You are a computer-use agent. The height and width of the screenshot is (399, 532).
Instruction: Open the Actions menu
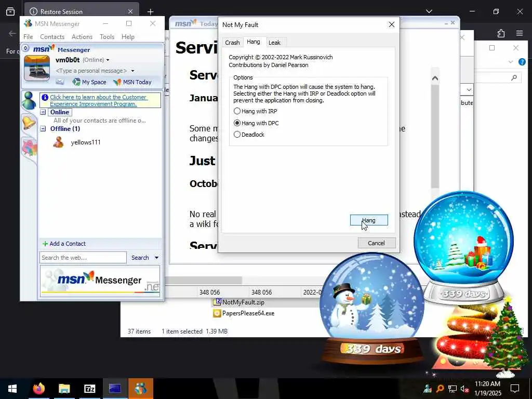coord(82,37)
